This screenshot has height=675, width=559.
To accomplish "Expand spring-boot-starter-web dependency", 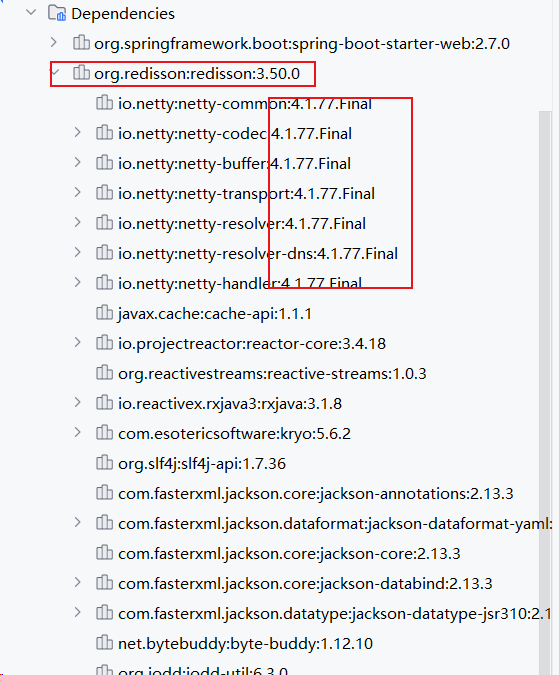I will click(x=53, y=43).
